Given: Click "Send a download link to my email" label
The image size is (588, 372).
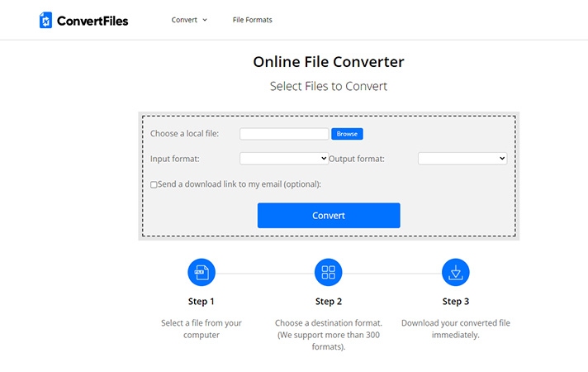Looking at the screenshot, I should 239,184.
